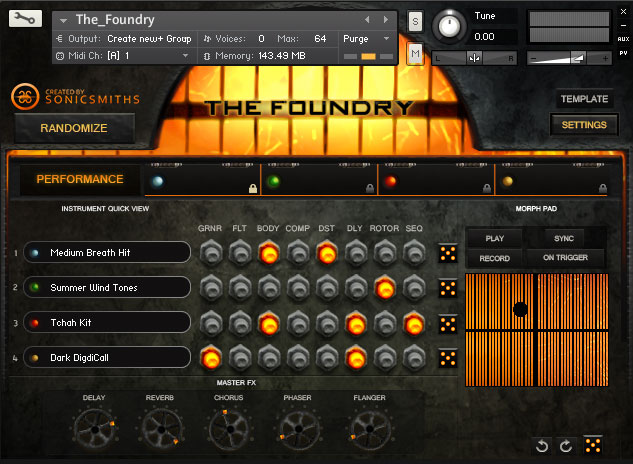The image size is (633, 464).
Task: Toggle lock icon on yellow layer tab
Action: (603, 188)
